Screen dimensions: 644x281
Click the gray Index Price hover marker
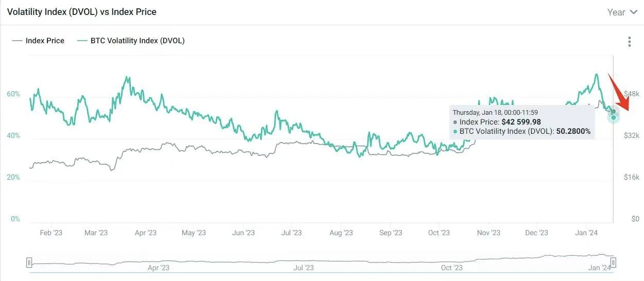pos(613,112)
